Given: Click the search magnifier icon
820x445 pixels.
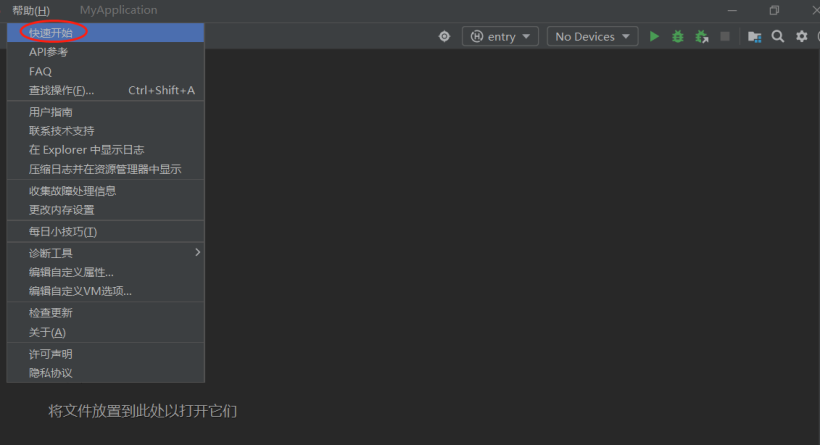Looking at the screenshot, I should 778,37.
